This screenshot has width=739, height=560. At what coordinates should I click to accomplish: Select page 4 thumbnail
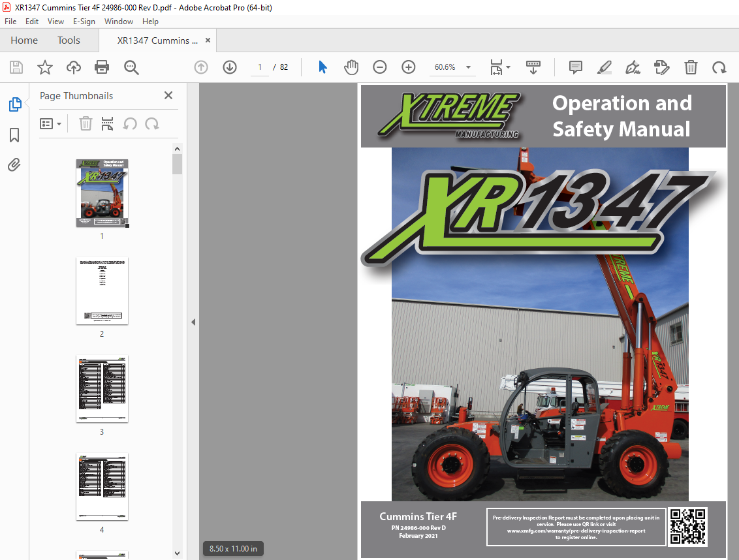point(102,487)
